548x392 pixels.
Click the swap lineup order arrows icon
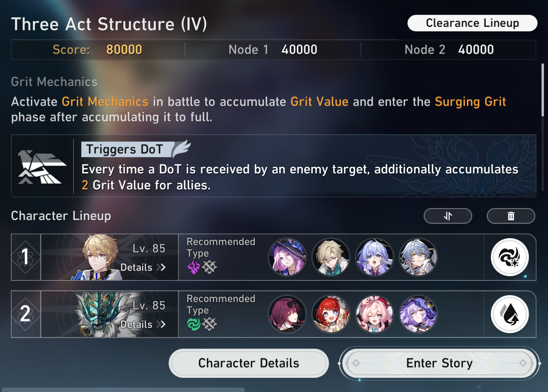[448, 216]
